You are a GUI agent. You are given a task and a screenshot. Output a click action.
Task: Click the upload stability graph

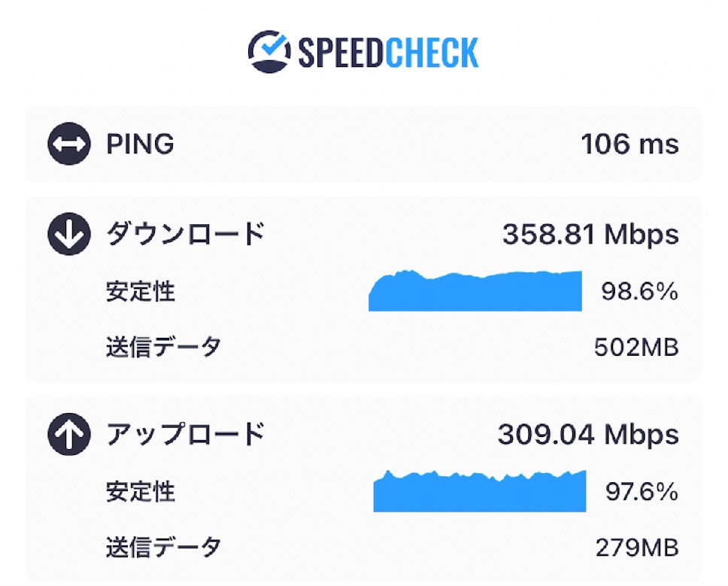click(480, 490)
